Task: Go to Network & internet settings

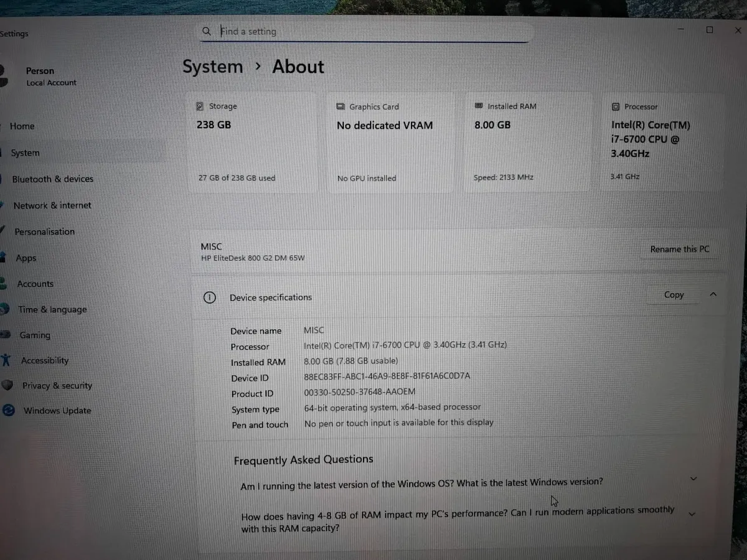Action: point(52,205)
